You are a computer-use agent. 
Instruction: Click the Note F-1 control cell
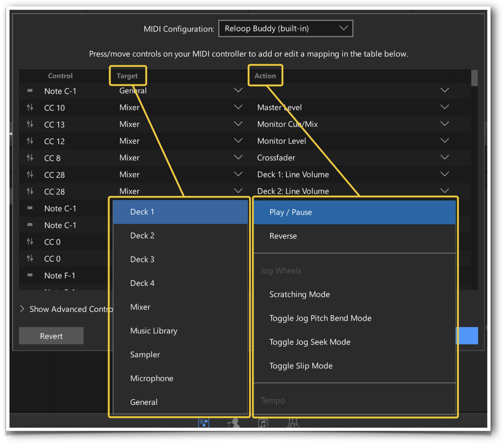coord(60,275)
